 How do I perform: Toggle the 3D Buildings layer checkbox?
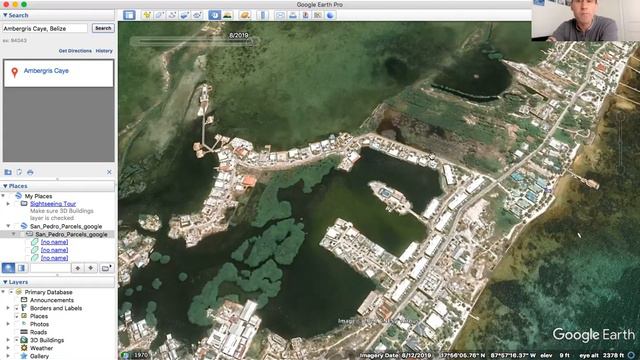(17, 340)
